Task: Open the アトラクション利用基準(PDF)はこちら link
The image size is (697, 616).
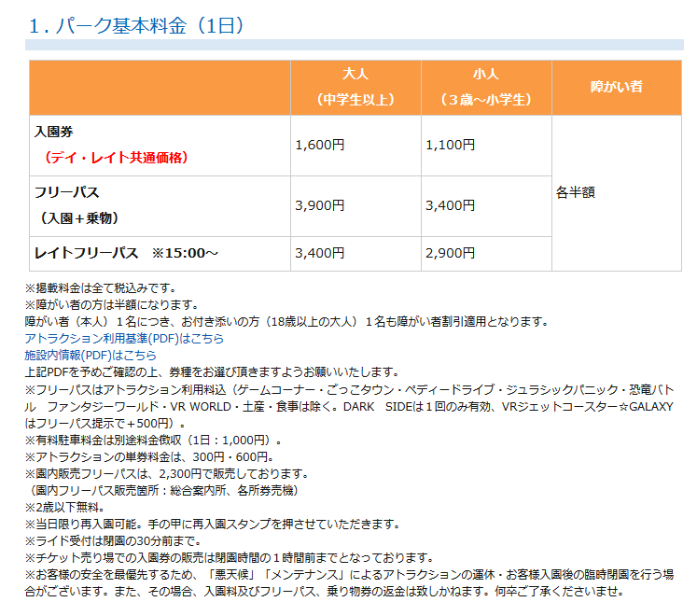Action: [x=124, y=339]
